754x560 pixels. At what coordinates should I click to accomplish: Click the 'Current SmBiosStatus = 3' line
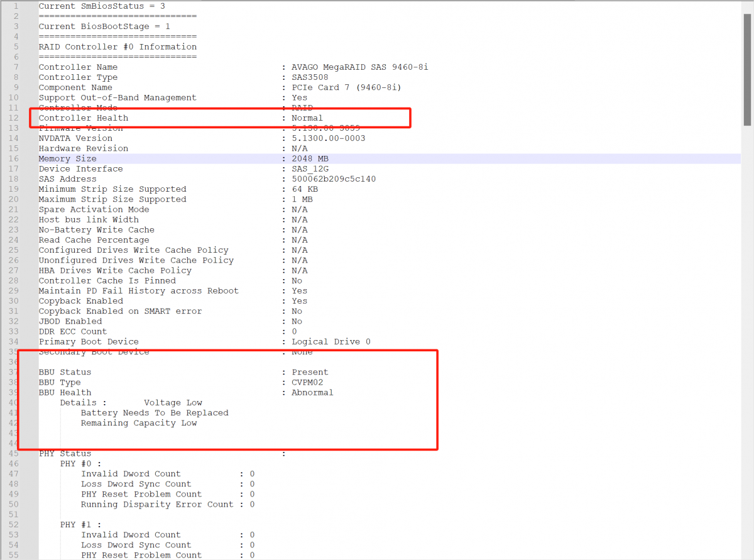[x=102, y=6]
